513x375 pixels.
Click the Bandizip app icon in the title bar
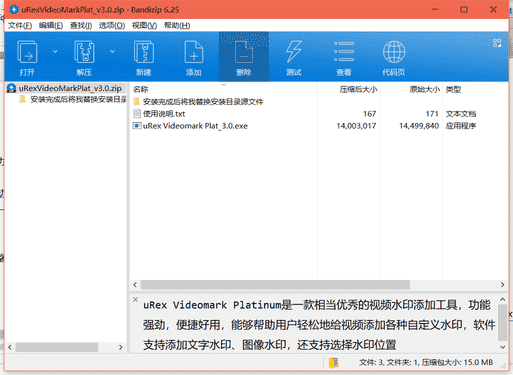pyautogui.click(x=13, y=9)
